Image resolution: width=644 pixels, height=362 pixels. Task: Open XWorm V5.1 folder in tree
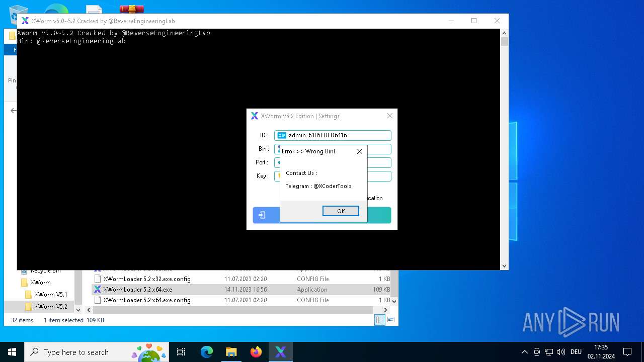click(51, 295)
